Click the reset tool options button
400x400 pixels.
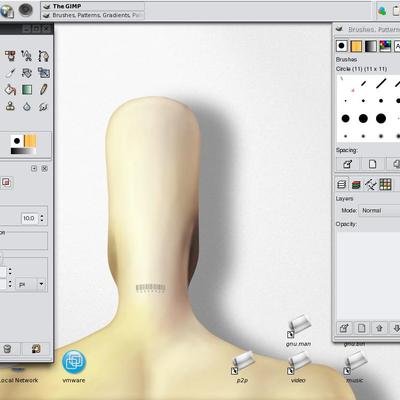click(x=36, y=349)
